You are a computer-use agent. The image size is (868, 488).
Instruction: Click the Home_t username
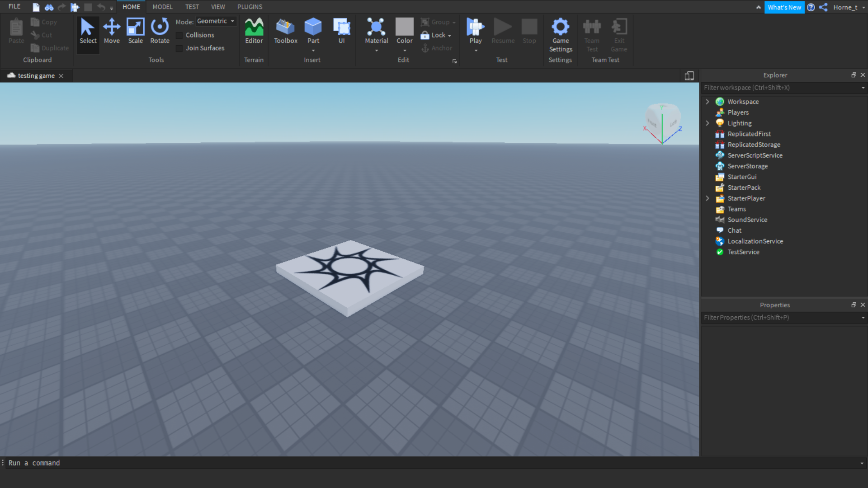845,7
